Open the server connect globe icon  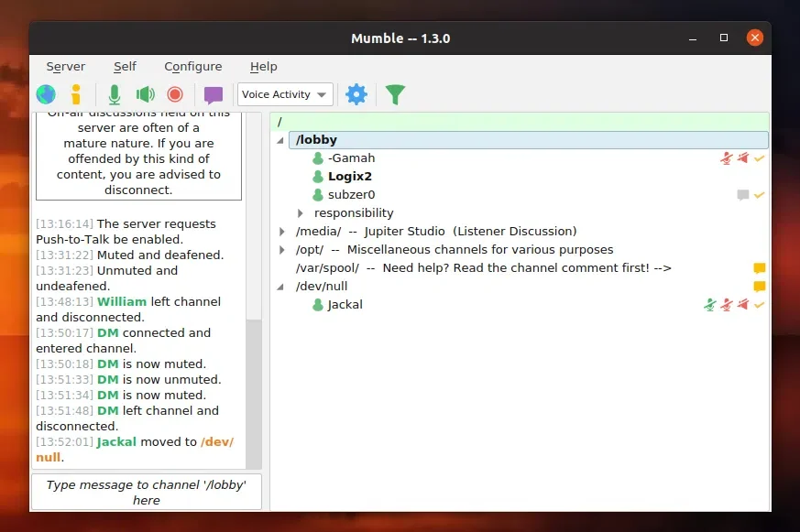tap(46, 94)
